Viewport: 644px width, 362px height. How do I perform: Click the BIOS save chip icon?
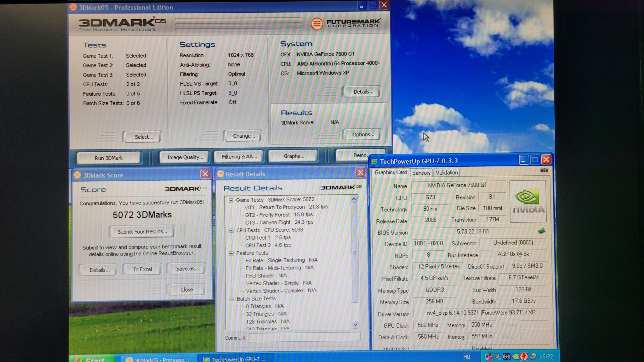click(541, 231)
